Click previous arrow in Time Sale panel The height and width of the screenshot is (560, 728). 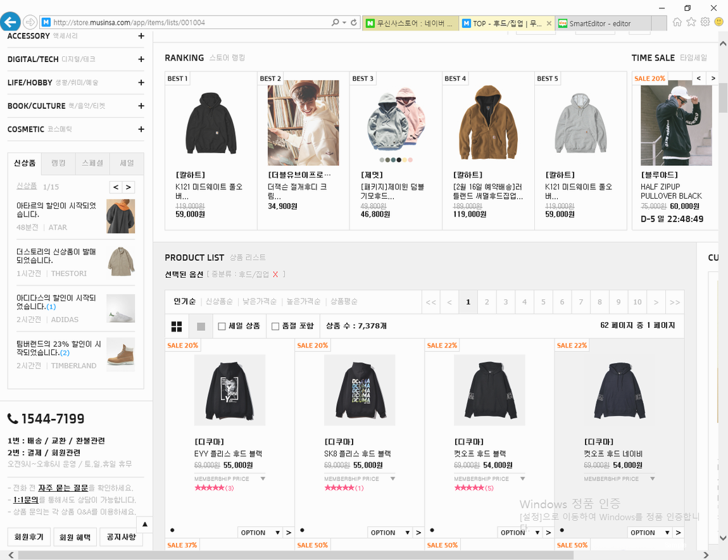coord(699,78)
